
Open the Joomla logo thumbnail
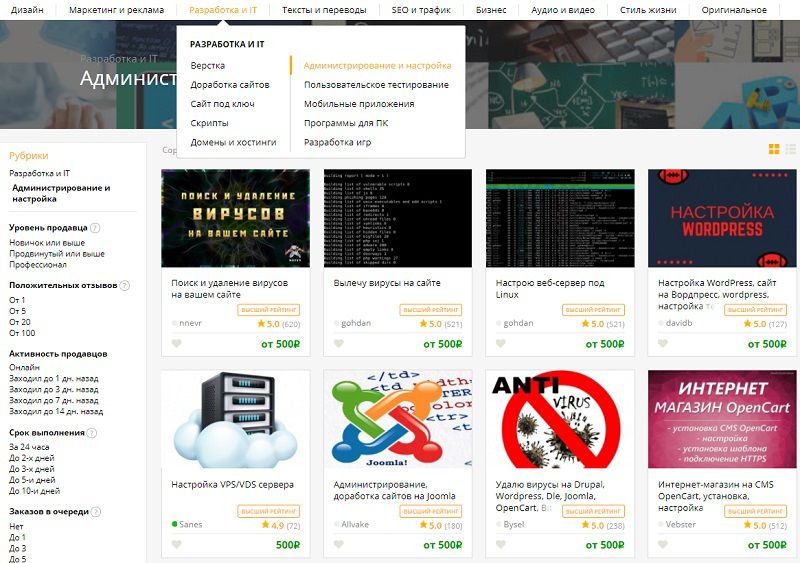(397, 420)
